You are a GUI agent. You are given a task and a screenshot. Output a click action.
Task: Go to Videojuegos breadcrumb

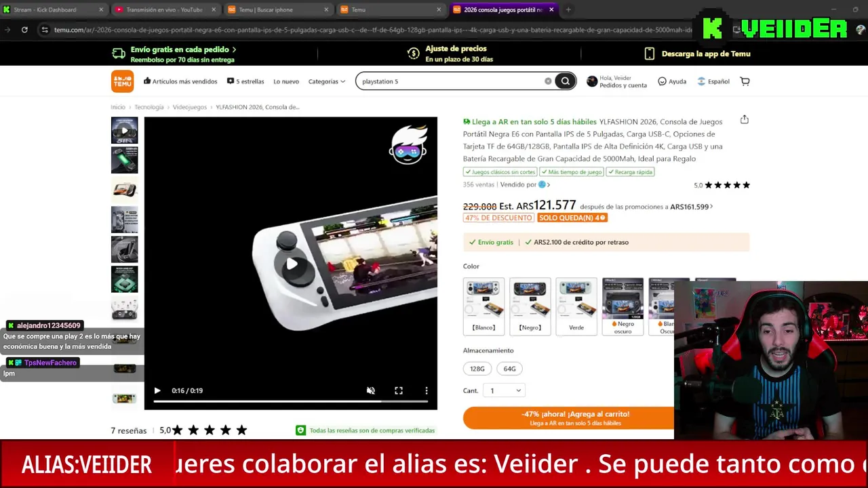(x=189, y=107)
